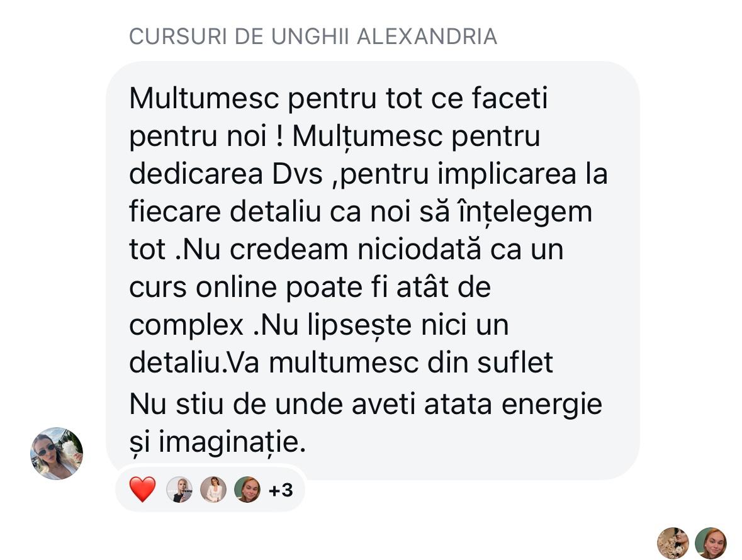742x560 pixels.
Task: Show the +3 additional reactions
Action: tap(281, 491)
